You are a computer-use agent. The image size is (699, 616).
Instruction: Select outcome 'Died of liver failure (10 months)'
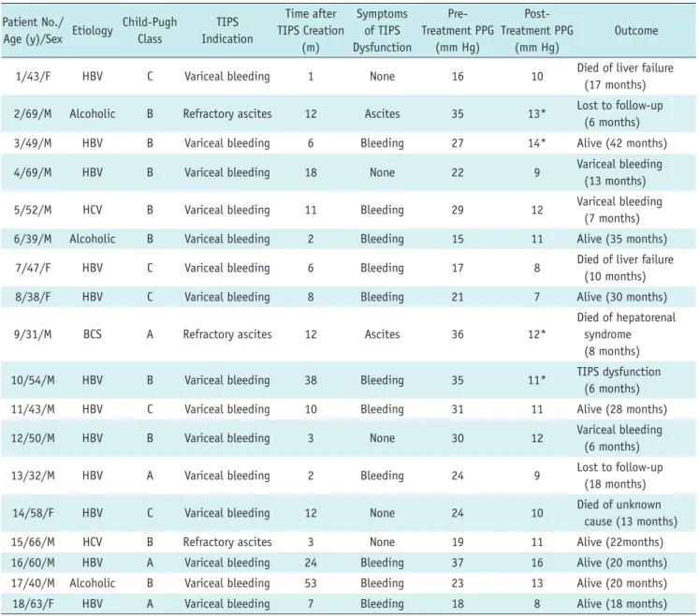click(625, 268)
